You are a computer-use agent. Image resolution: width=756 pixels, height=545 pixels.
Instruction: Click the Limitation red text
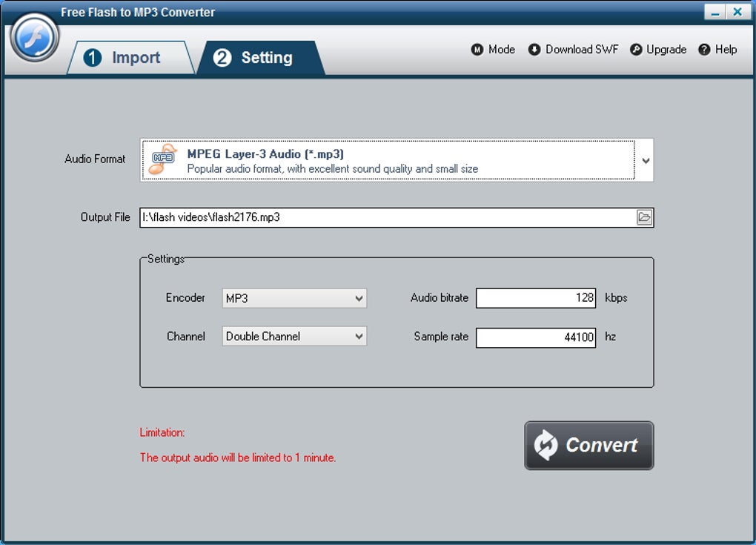162,432
